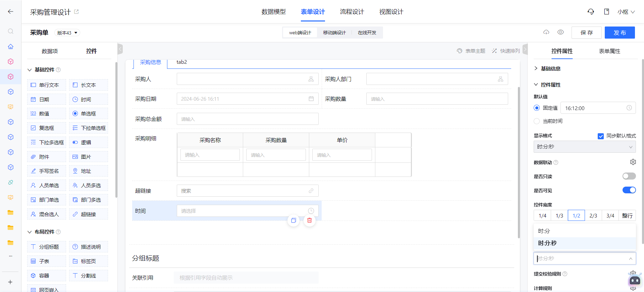Open the external link icon beside 采购管理设计
The image size is (644, 292).
coord(76,12)
